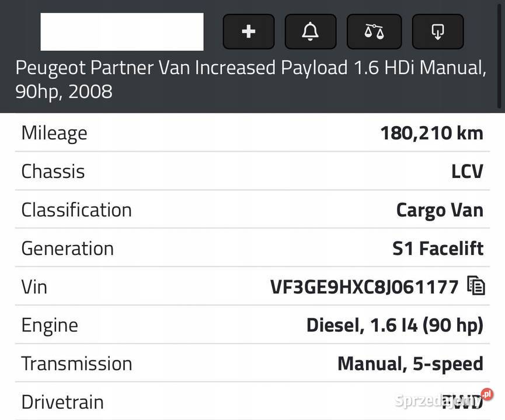This screenshot has height=420, width=505.
Task: Select the VIN number VF3GE9HXC8J061177
Action: (x=364, y=287)
